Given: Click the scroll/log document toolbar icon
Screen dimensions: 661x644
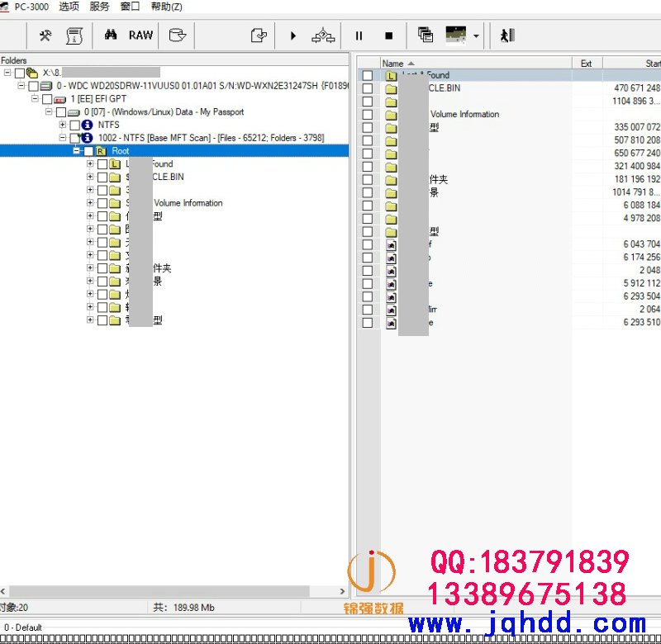Looking at the screenshot, I should (74, 36).
